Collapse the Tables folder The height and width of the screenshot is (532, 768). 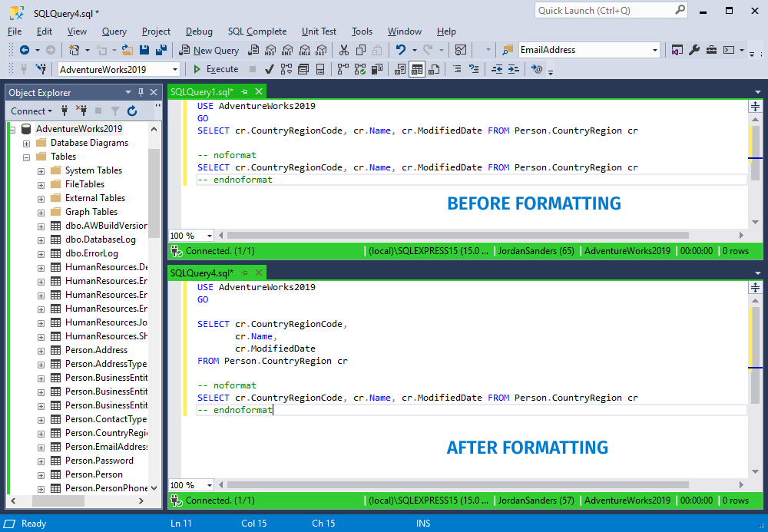26,157
